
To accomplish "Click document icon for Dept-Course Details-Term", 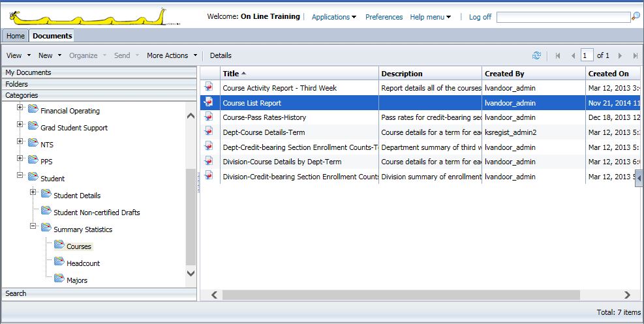I will (x=209, y=131).
